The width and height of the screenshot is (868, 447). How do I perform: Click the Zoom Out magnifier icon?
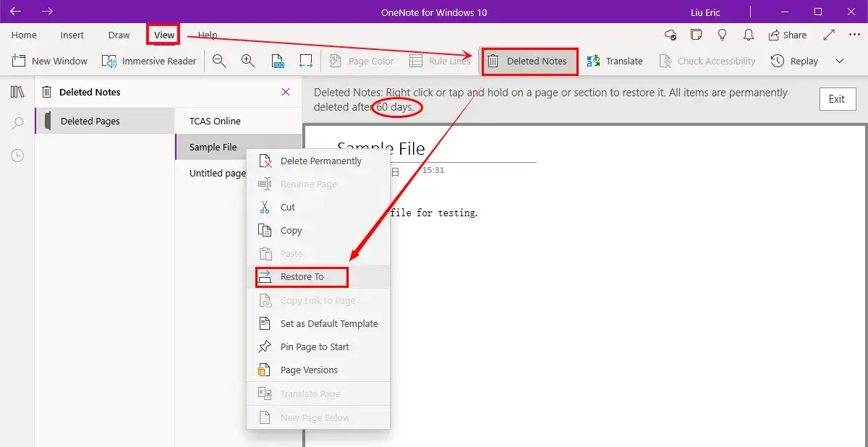coord(219,61)
